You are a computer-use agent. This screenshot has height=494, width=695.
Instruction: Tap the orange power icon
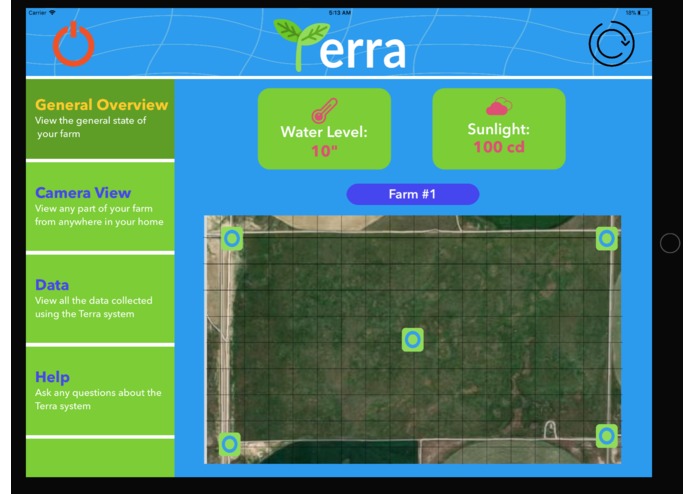pos(74,44)
